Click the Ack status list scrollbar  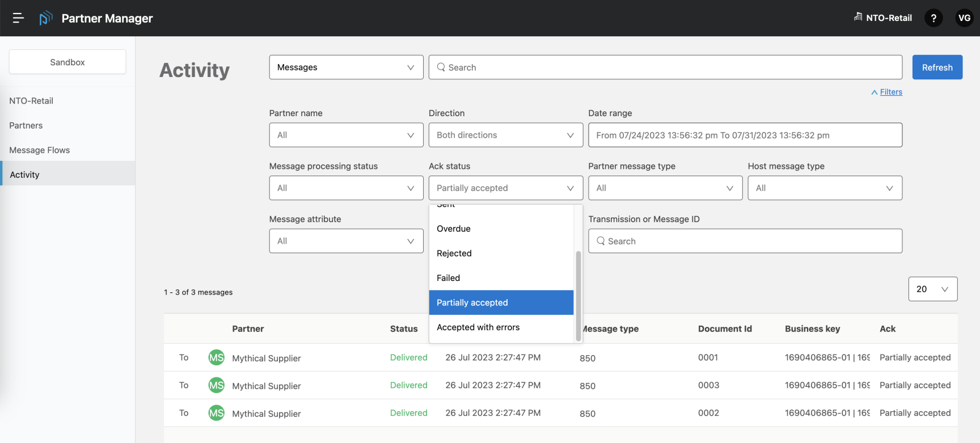(x=578, y=296)
